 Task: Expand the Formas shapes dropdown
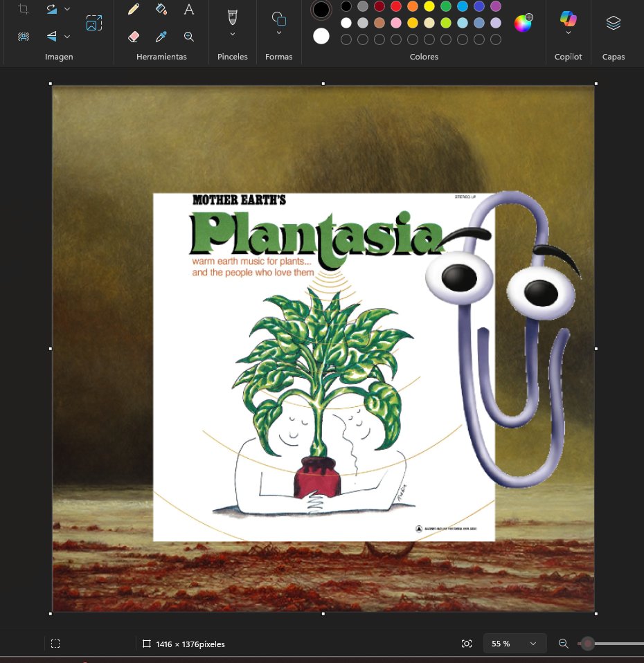click(279, 33)
